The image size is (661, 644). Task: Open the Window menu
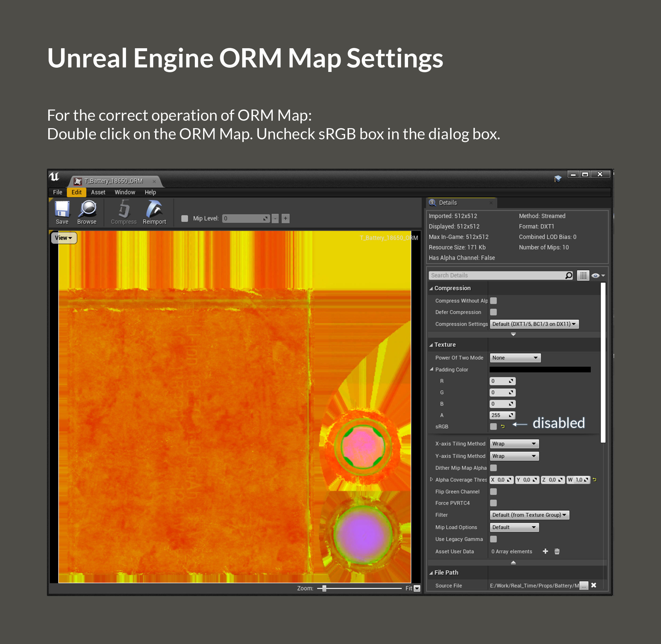pos(125,192)
